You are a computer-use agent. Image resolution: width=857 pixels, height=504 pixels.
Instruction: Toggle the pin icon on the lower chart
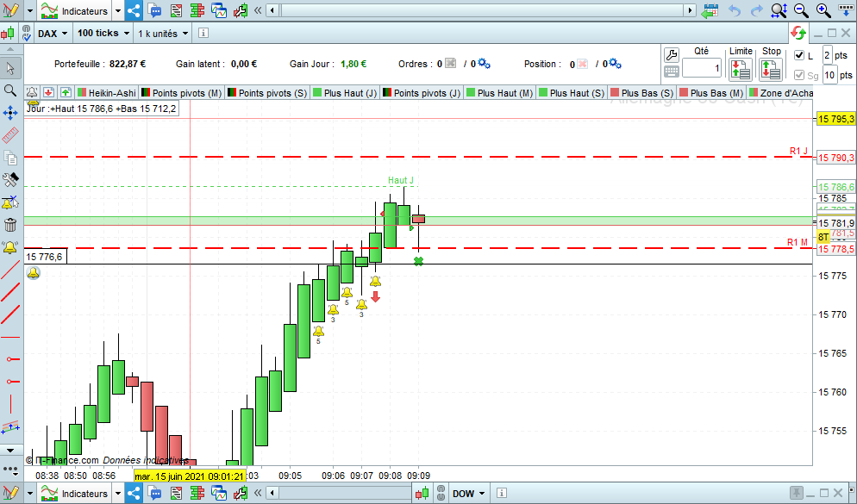797,493
